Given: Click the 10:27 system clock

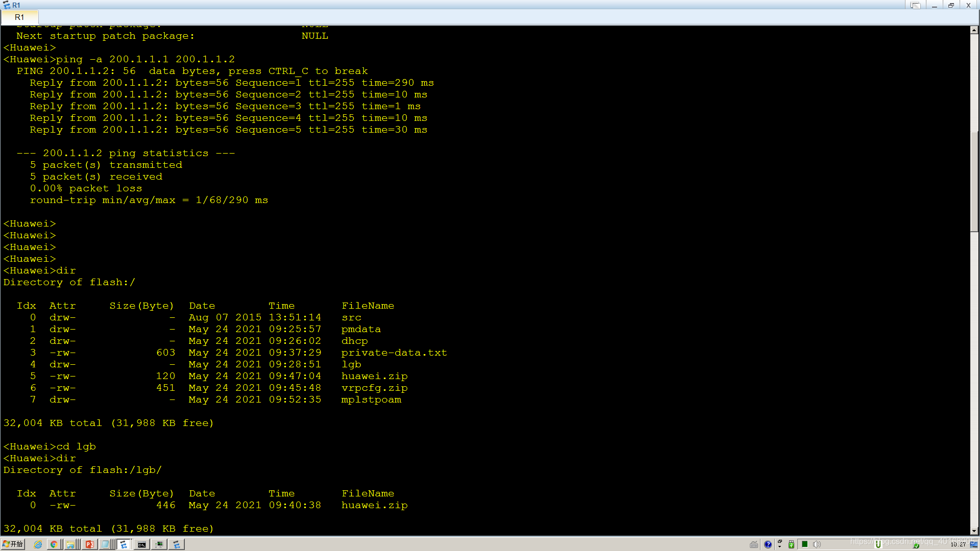Looking at the screenshot, I should 958,544.
